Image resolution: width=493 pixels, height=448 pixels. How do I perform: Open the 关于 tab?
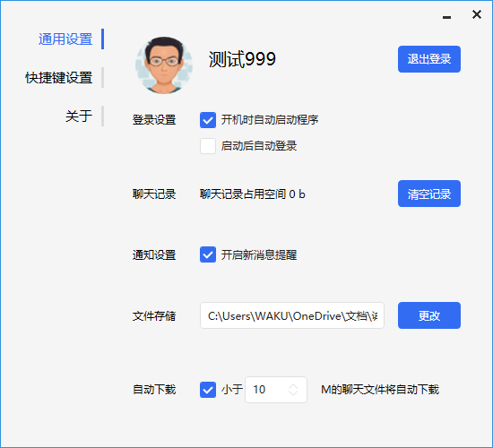click(79, 116)
